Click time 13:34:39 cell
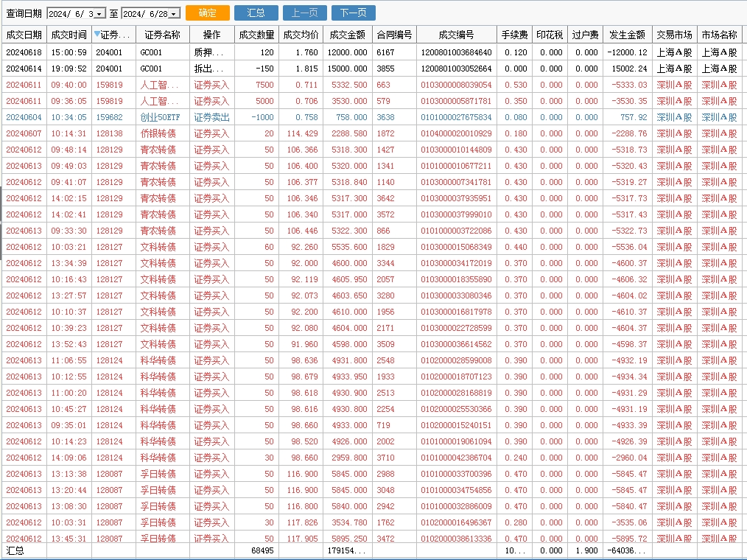This screenshot has height=560, width=747. coord(69,263)
